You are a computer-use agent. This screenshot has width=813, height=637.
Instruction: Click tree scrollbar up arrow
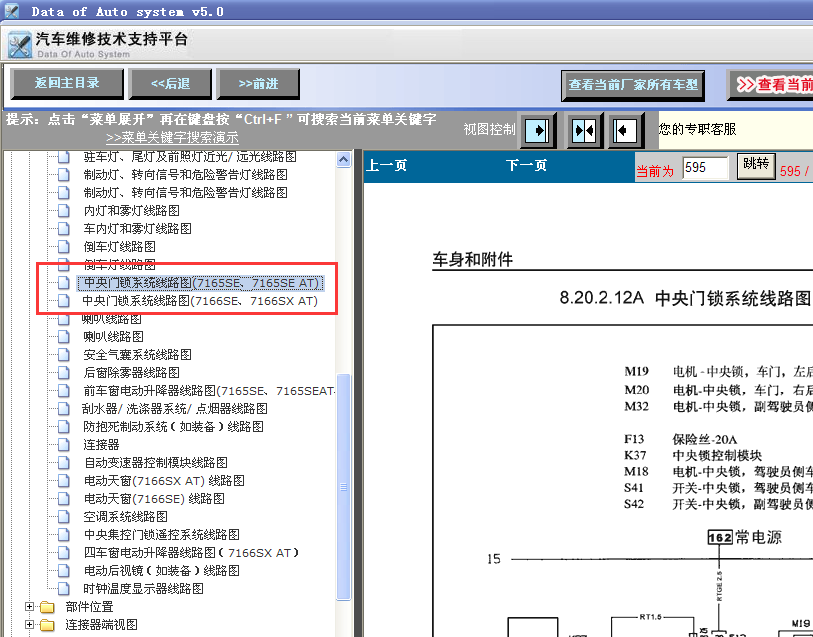(343, 160)
